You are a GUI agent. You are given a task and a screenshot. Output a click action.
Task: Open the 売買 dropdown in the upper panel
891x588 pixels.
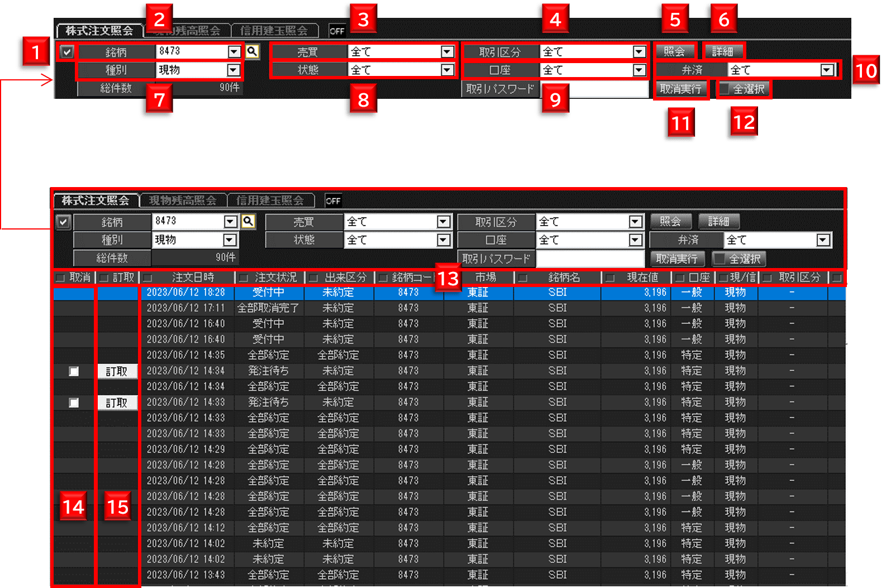pyautogui.click(x=447, y=52)
